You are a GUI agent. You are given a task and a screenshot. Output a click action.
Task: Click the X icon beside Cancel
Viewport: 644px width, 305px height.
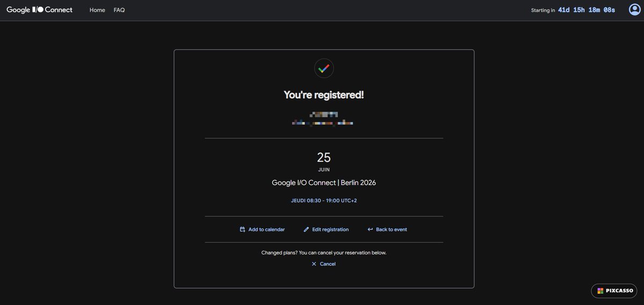pyautogui.click(x=314, y=264)
